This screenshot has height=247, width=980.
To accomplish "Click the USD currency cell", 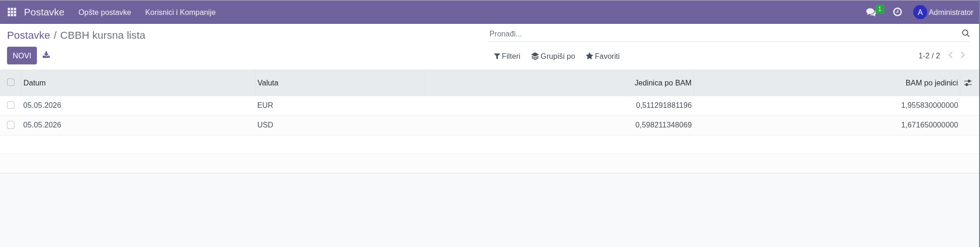I will coord(265,125).
